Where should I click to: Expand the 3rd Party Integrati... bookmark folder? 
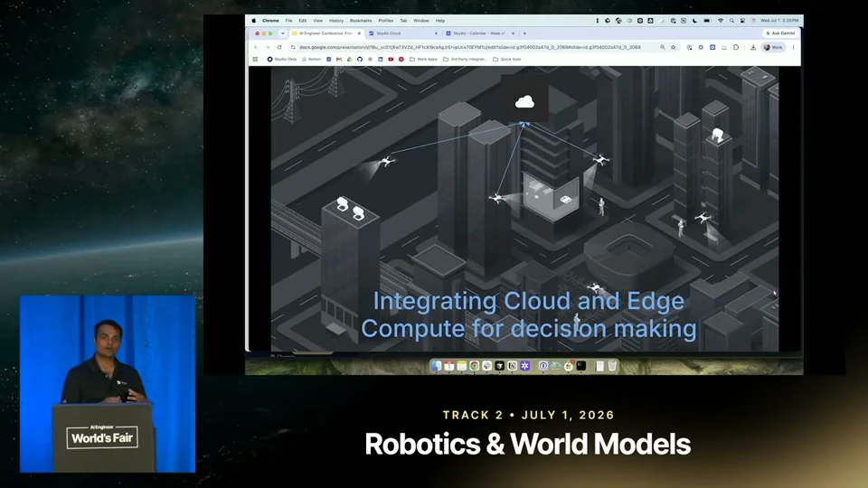click(465, 60)
